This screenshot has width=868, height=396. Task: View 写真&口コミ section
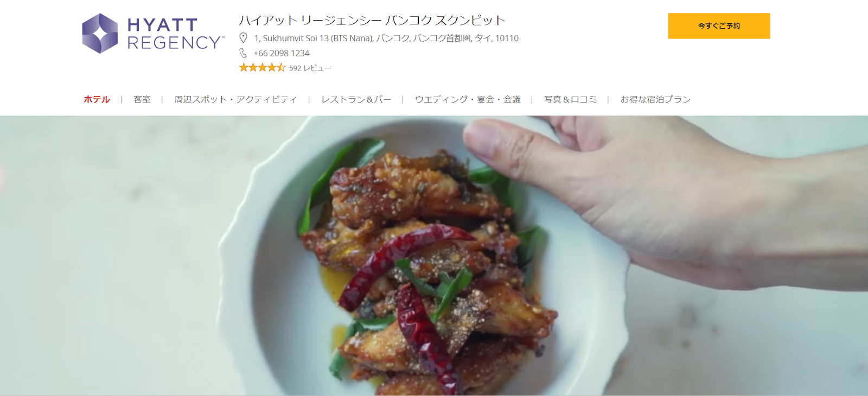point(570,99)
